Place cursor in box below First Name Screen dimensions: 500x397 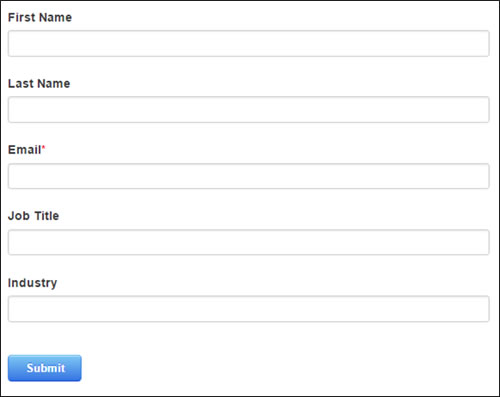pyautogui.click(x=249, y=43)
